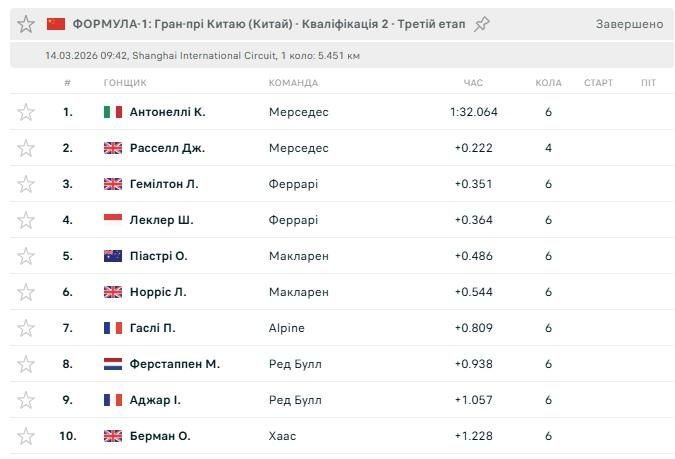The image size is (675, 459).
Task: Favorite Норріс Л. using the star icon
Action: [x=26, y=292]
